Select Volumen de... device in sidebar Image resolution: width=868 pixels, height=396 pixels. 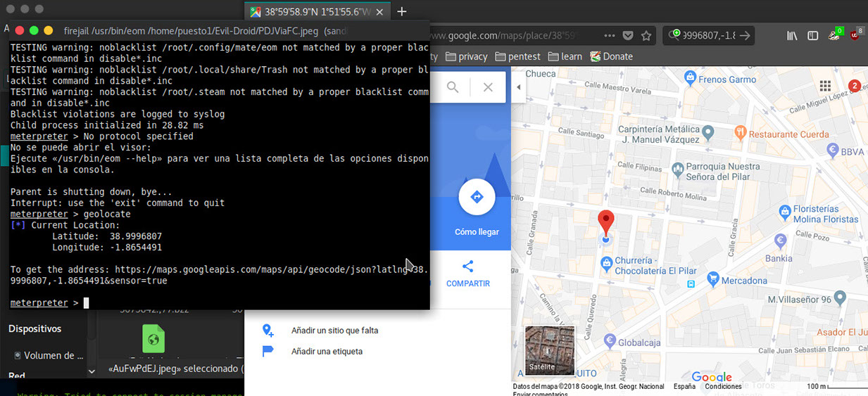click(x=49, y=355)
